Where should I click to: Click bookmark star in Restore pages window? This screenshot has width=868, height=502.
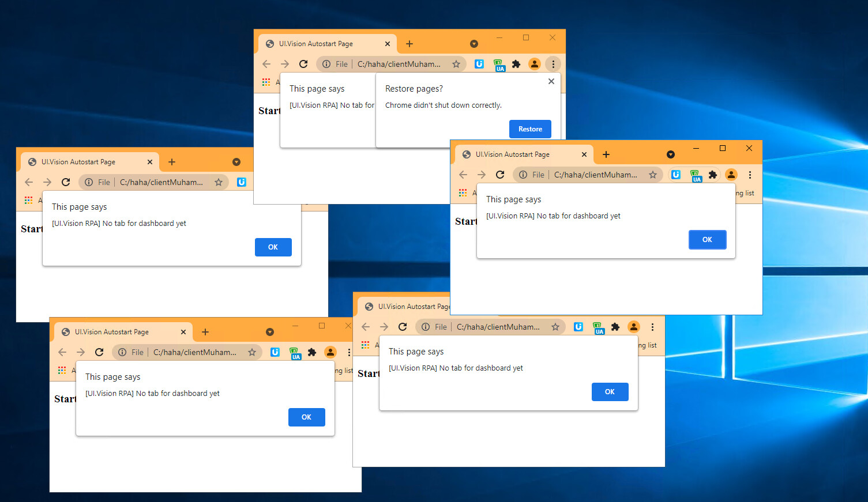pos(456,64)
